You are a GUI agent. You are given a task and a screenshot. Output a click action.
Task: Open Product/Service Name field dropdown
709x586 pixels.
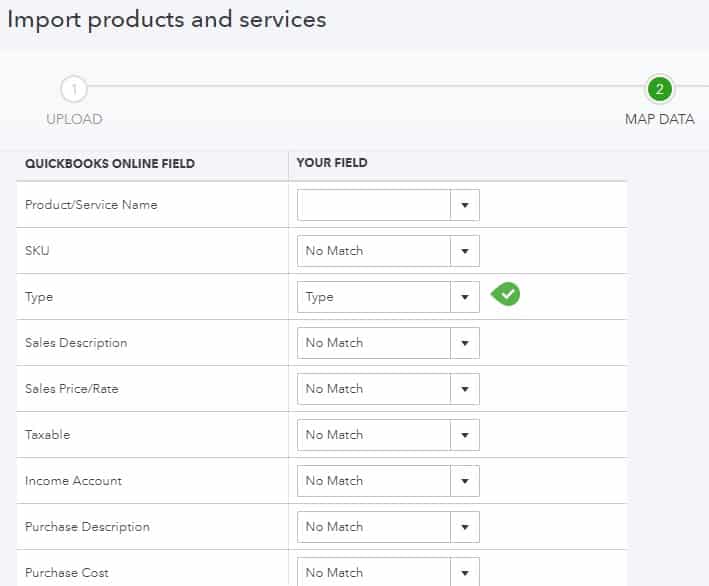tap(465, 205)
